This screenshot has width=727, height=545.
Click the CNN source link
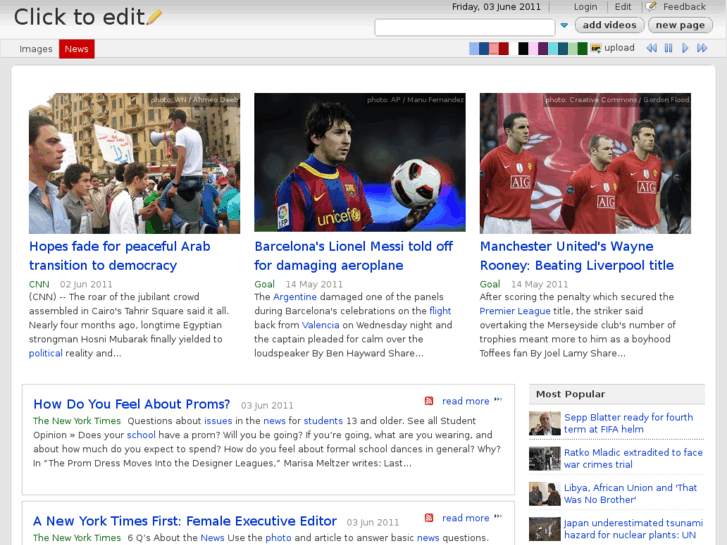point(39,284)
